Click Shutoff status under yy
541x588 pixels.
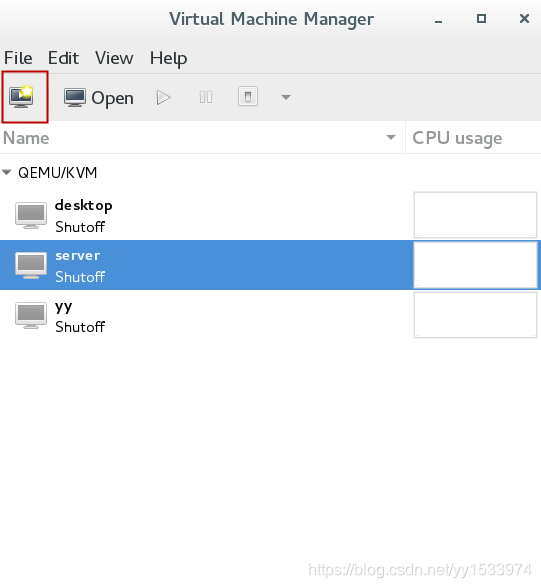coord(80,327)
